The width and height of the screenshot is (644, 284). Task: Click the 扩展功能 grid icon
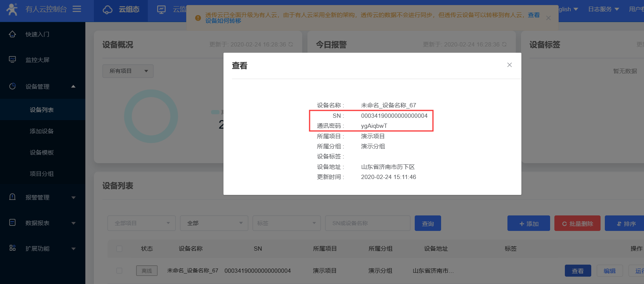click(x=12, y=248)
